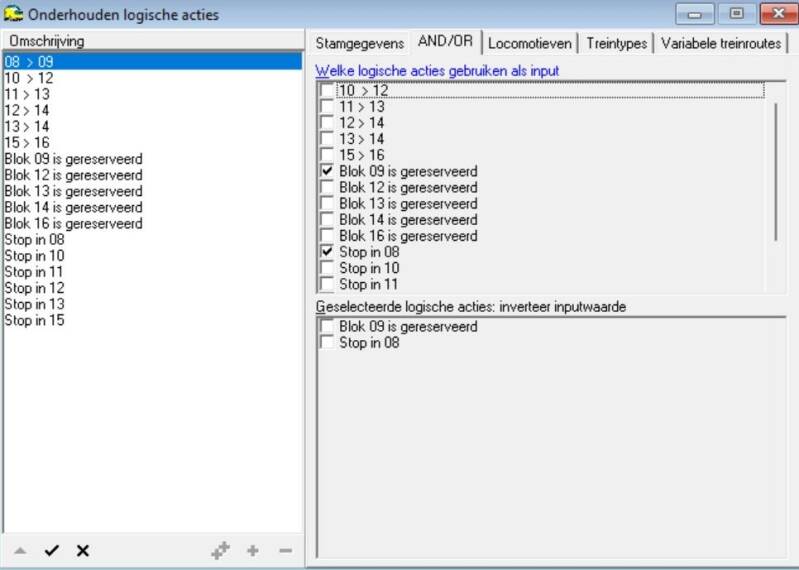
Task: Select 'Stop in 10' in left list
Action: click(x=152, y=256)
